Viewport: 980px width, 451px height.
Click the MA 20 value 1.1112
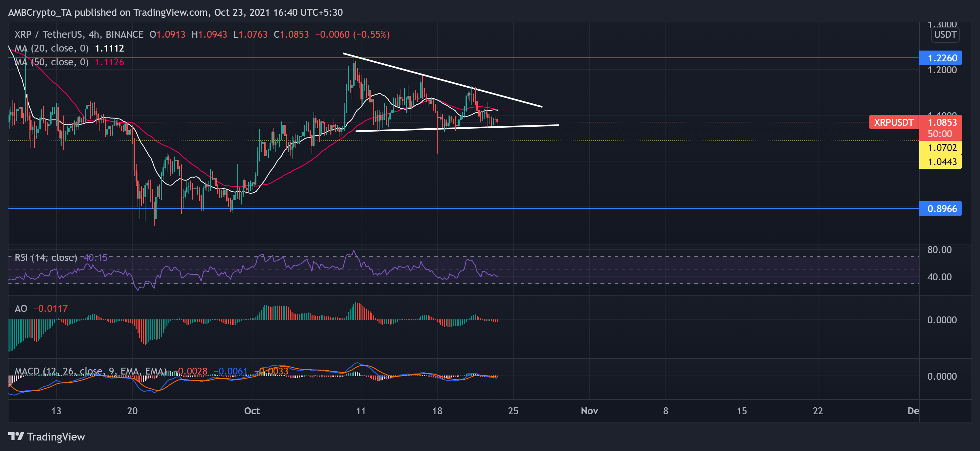[x=110, y=48]
